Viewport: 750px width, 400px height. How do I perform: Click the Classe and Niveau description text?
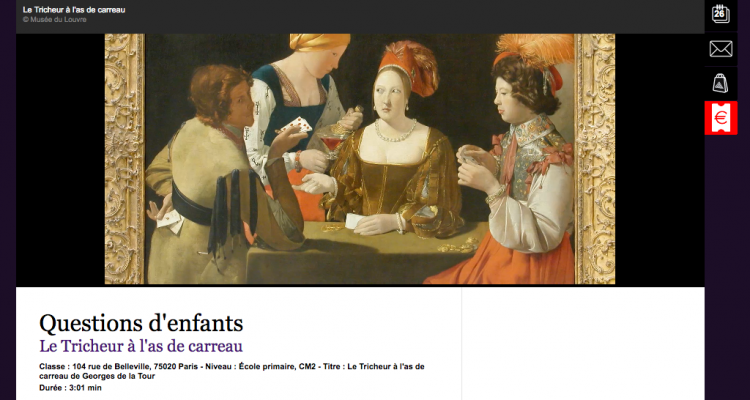point(232,371)
